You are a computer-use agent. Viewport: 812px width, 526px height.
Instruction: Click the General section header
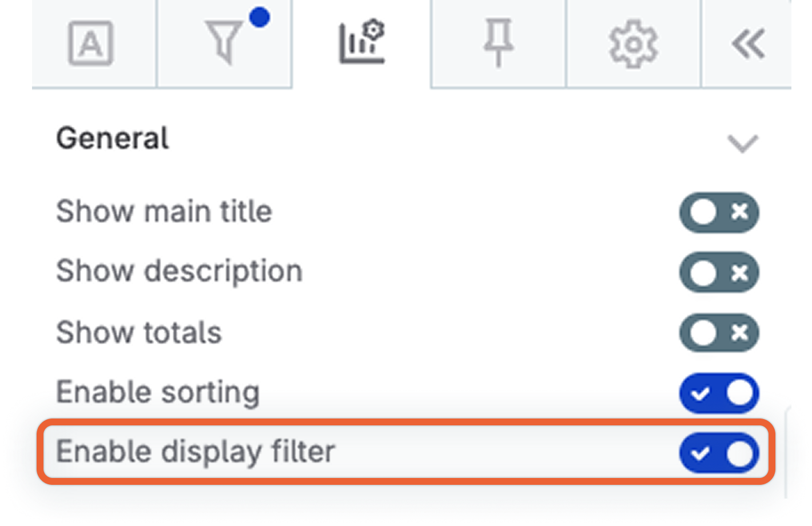pos(112,139)
